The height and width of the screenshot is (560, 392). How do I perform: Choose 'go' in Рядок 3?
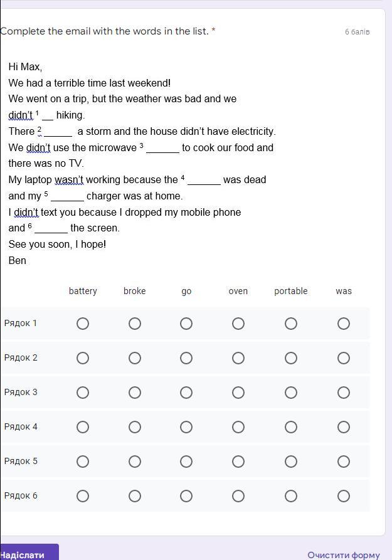pos(186,393)
